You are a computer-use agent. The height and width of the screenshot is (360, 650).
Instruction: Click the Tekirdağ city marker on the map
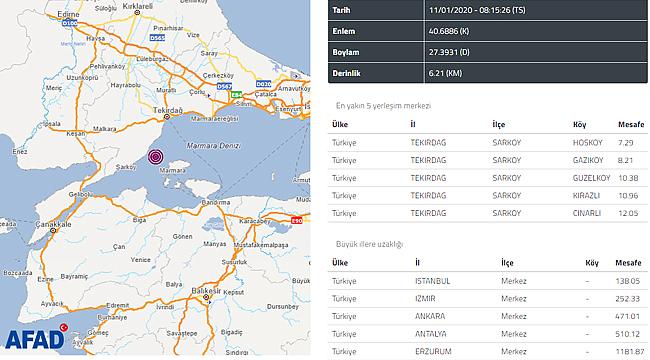(x=167, y=117)
